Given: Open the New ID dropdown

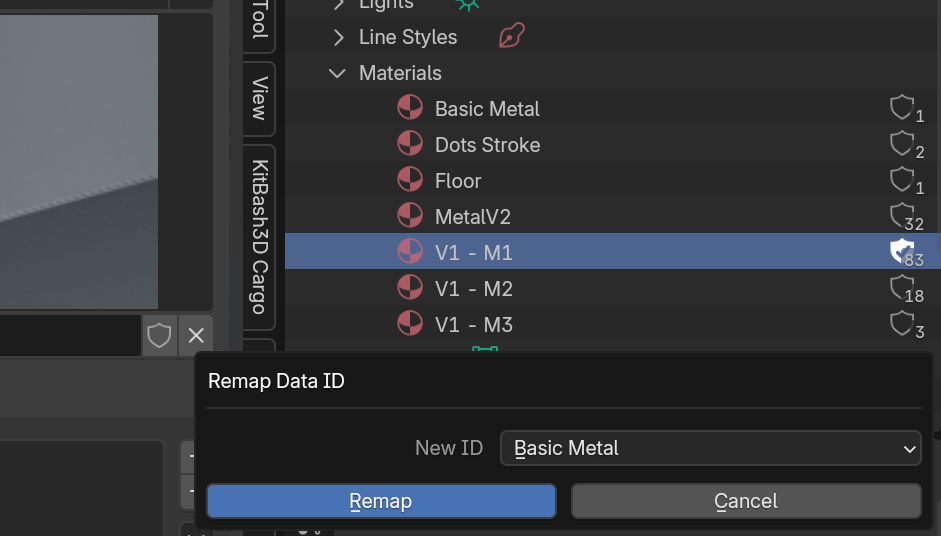Looking at the screenshot, I should point(709,448).
